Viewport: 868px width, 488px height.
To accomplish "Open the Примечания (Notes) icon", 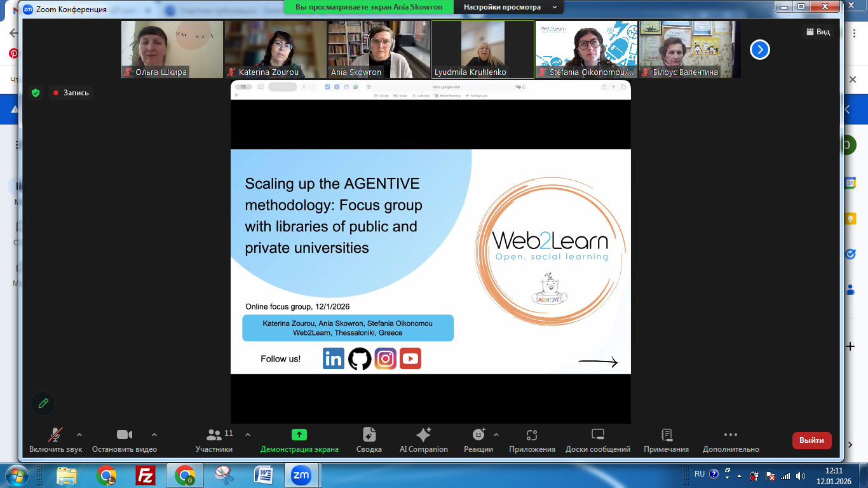I will coord(666,435).
